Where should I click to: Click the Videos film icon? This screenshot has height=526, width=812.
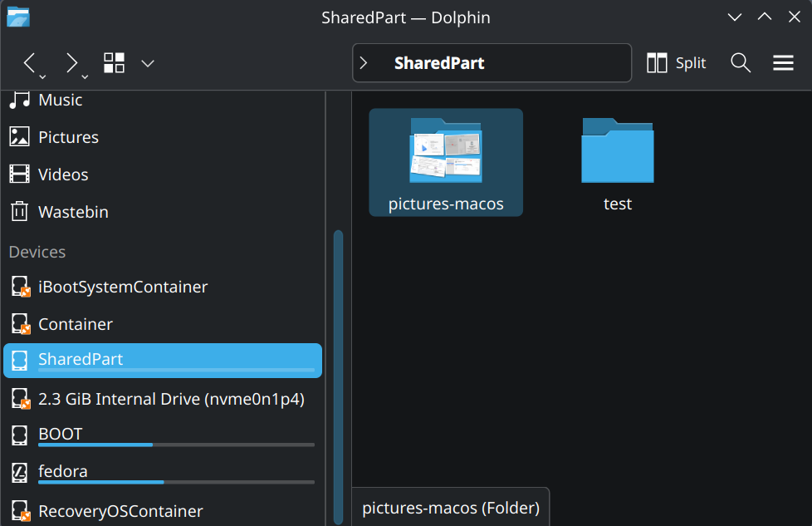(20, 175)
